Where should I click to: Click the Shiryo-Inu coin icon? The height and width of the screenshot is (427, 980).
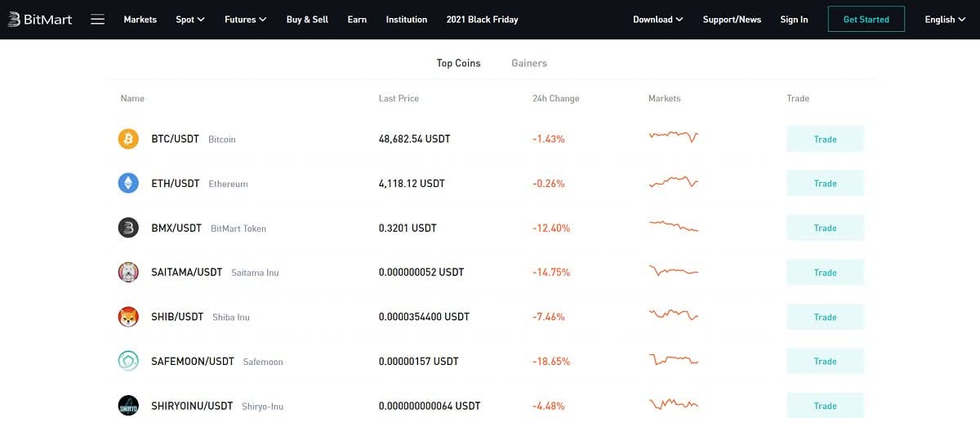click(x=128, y=405)
